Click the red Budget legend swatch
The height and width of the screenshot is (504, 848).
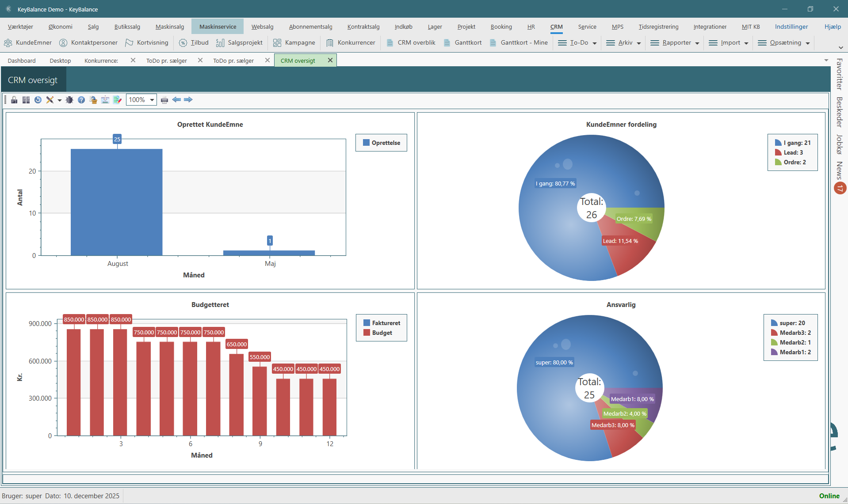click(x=367, y=333)
